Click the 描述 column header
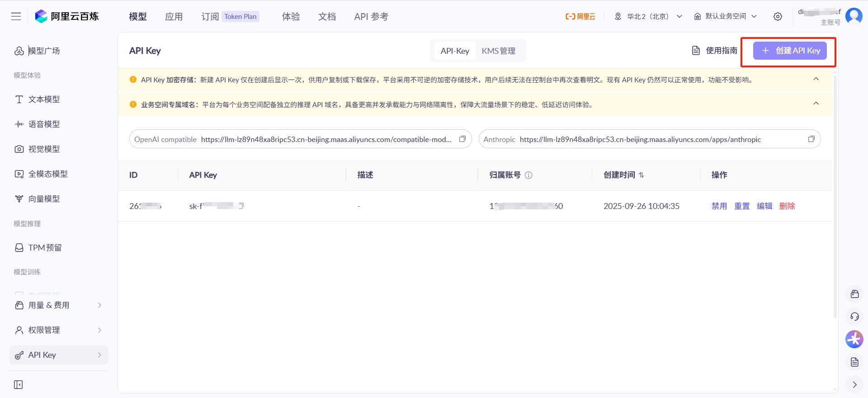The height and width of the screenshot is (398, 868). (365, 175)
